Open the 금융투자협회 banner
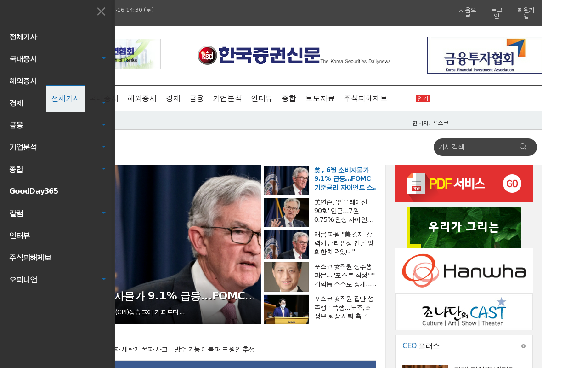Image resolution: width=588 pixels, height=368 pixels. coord(485,55)
